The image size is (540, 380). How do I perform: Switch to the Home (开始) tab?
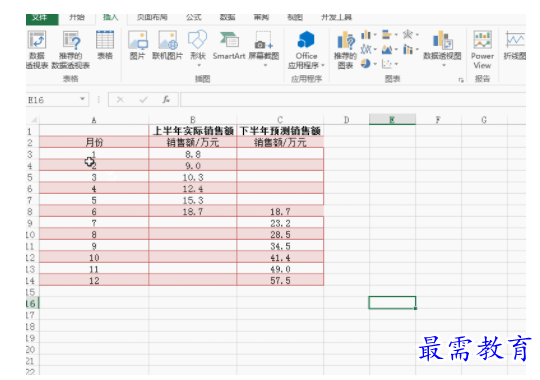pos(76,17)
